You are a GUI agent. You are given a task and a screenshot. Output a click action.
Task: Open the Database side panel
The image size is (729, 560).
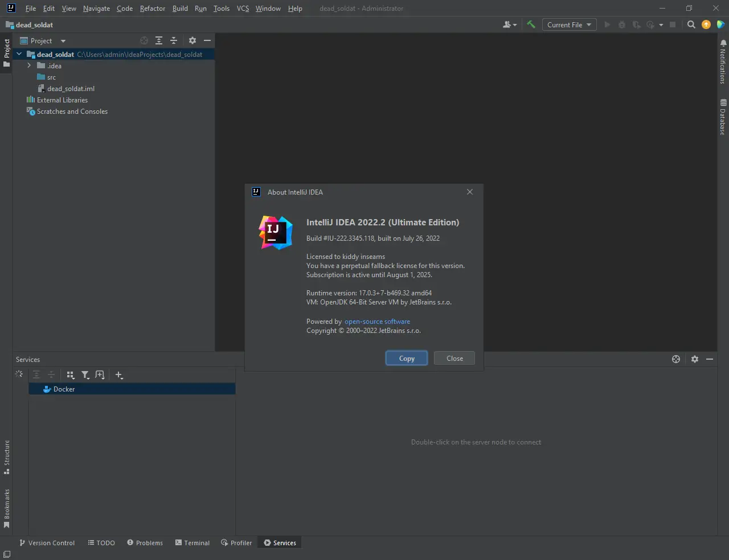(723, 117)
